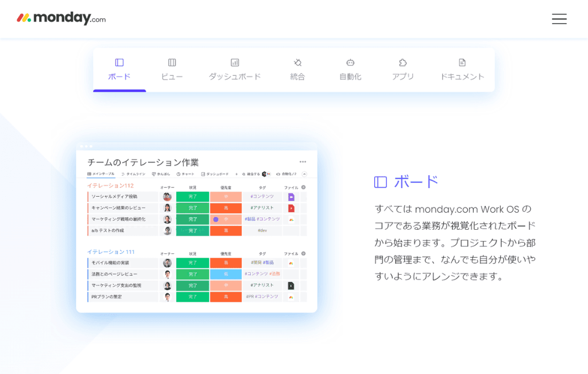Collapse the board header with the chevron
The width and height of the screenshot is (588, 374).
[304, 174]
